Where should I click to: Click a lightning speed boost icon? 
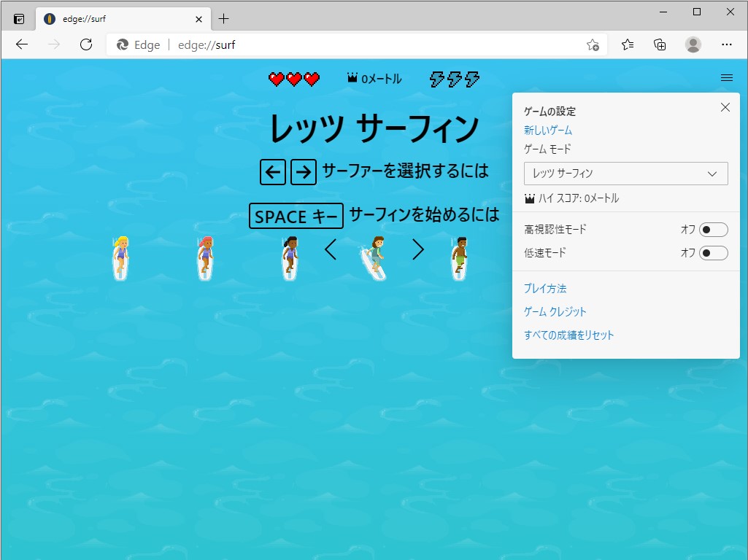click(454, 79)
